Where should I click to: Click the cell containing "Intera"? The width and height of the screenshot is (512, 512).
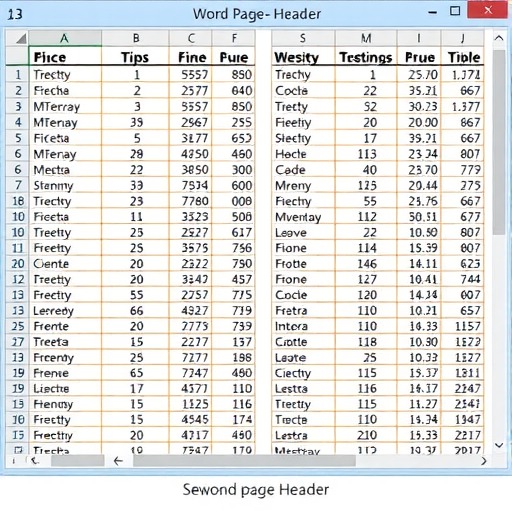[x=303, y=326]
